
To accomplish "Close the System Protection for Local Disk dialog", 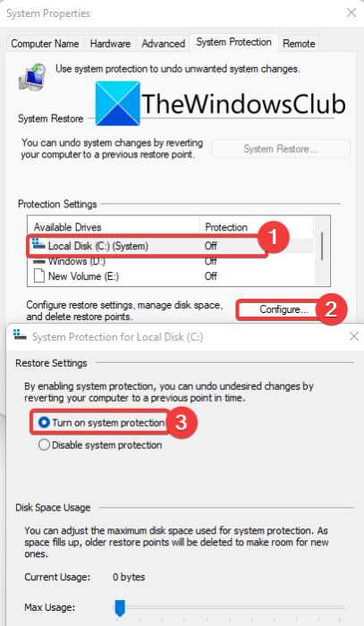I will pyautogui.click(x=353, y=337).
